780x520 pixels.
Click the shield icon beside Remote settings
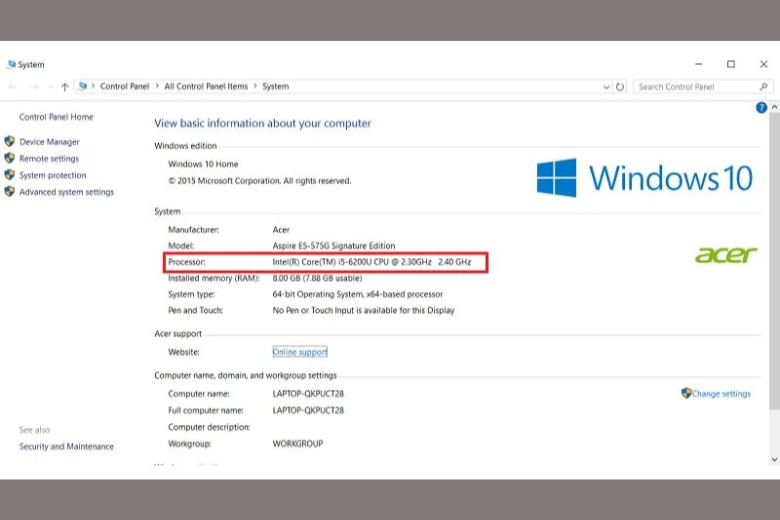coord(9,158)
